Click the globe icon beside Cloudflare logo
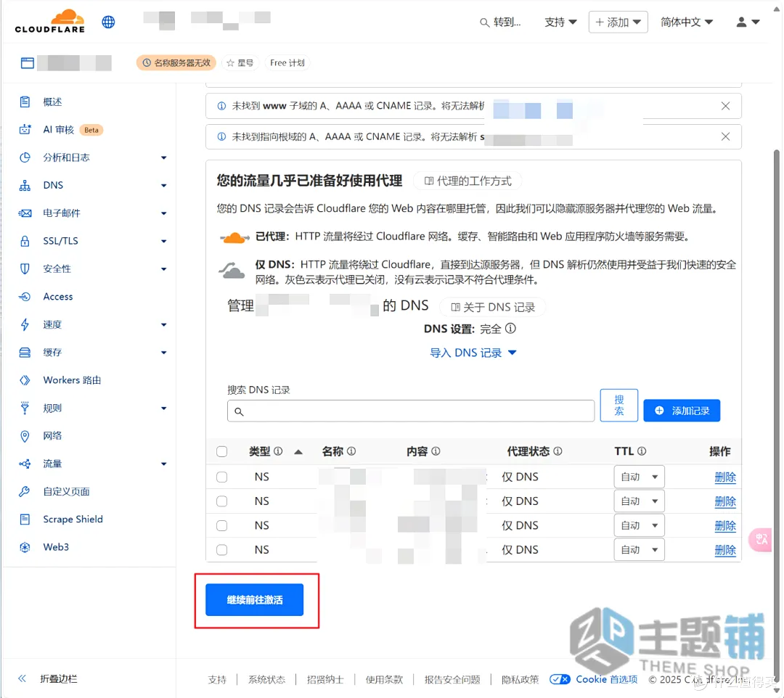This screenshot has width=784, height=698. [108, 22]
